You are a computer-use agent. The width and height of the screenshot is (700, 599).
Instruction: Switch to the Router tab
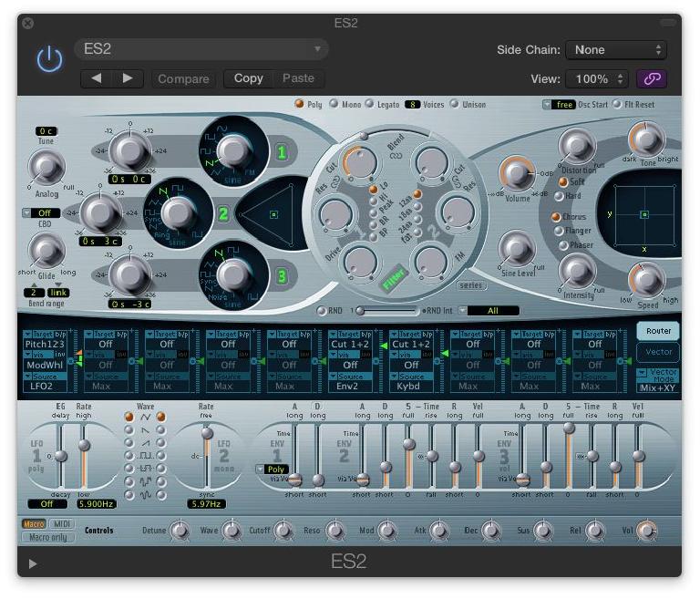pos(658,331)
